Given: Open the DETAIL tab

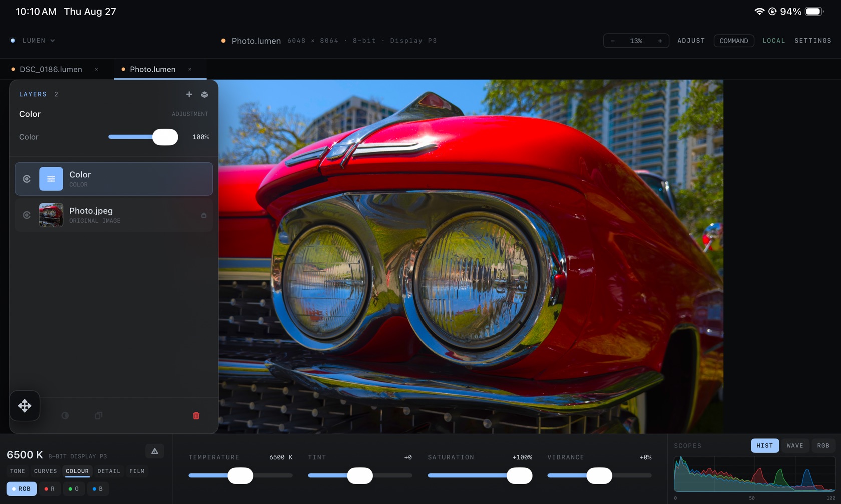Looking at the screenshot, I should pos(109,471).
